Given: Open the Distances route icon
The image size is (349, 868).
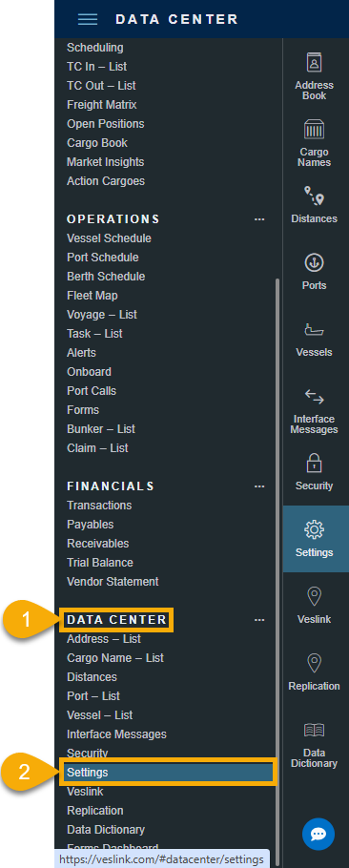Looking at the screenshot, I should (x=314, y=196).
